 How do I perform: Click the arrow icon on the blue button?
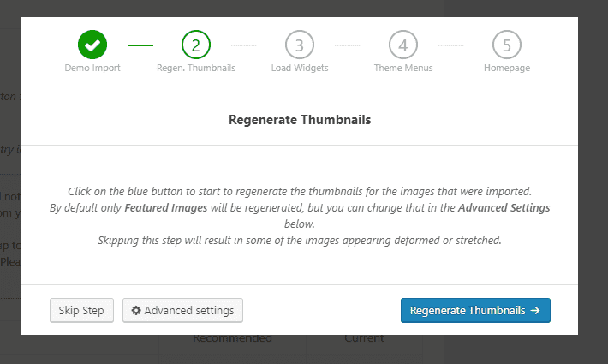(535, 311)
